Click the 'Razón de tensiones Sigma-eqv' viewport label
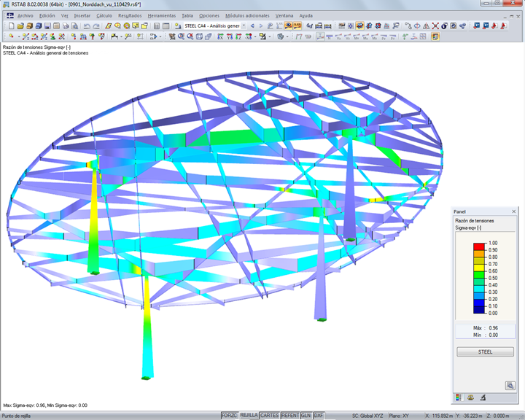The image size is (525, 420). pos(36,47)
